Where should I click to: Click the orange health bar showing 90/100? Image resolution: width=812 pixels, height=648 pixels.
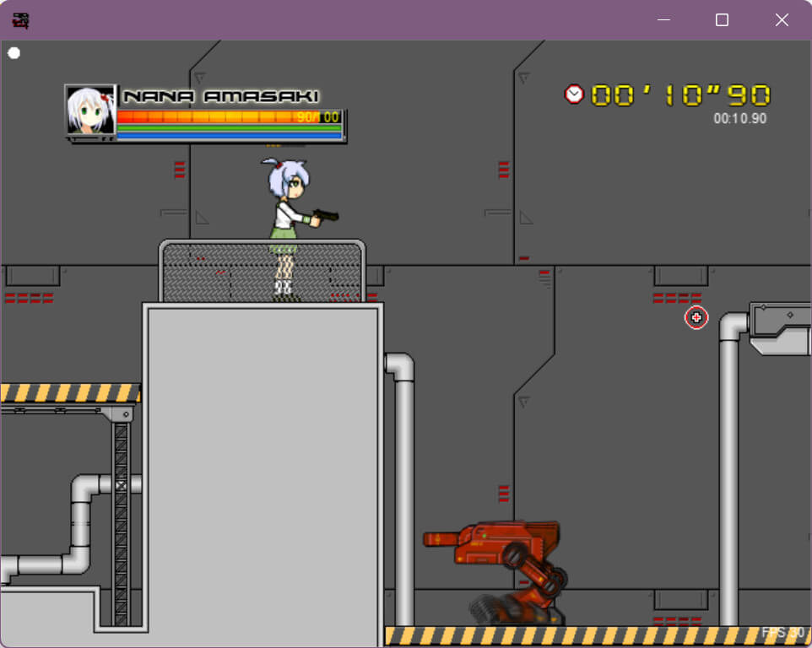(228, 117)
